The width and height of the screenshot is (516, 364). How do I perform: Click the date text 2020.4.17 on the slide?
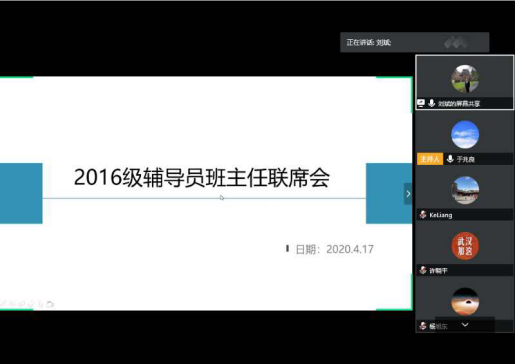coord(350,249)
